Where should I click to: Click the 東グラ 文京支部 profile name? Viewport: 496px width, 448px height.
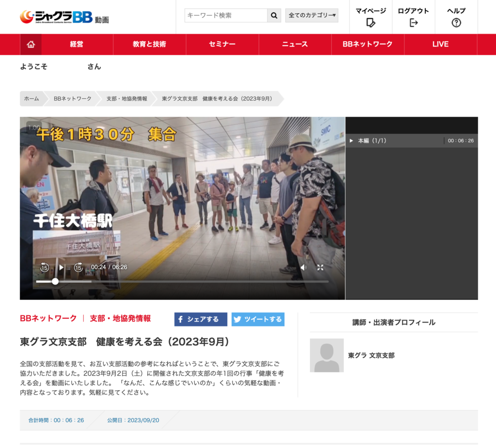(371, 355)
